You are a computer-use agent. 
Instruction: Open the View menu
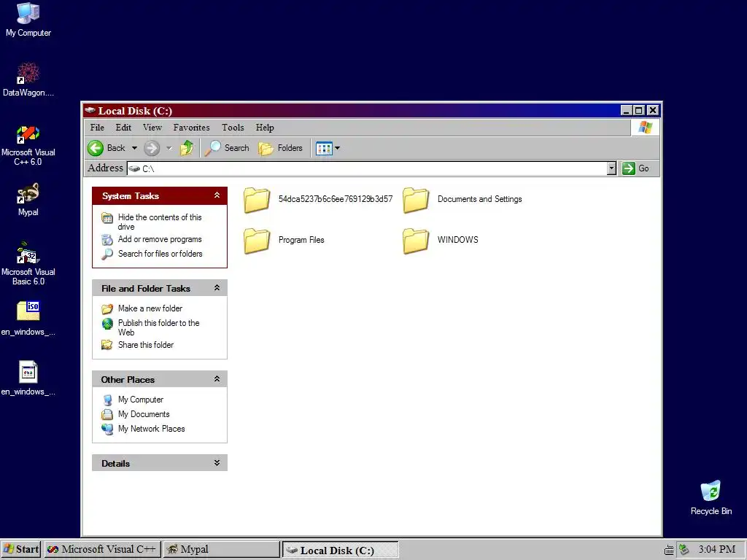click(152, 128)
